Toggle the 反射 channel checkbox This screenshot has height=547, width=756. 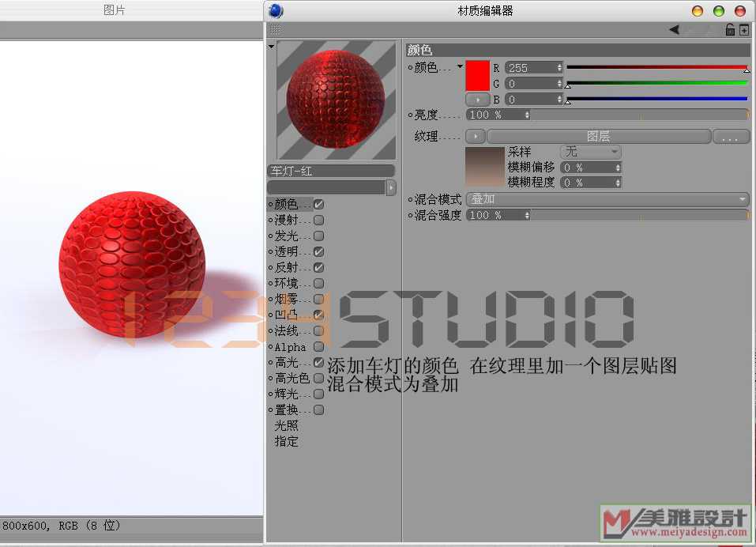point(318,268)
